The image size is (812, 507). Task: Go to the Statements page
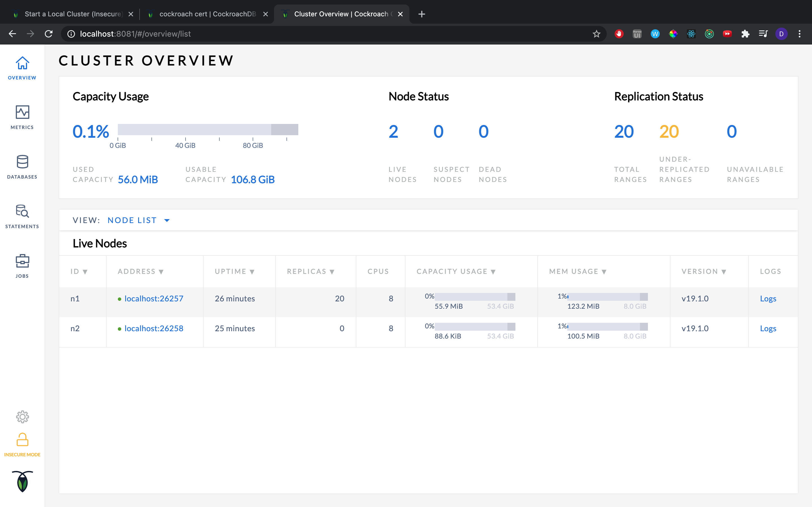click(22, 216)
